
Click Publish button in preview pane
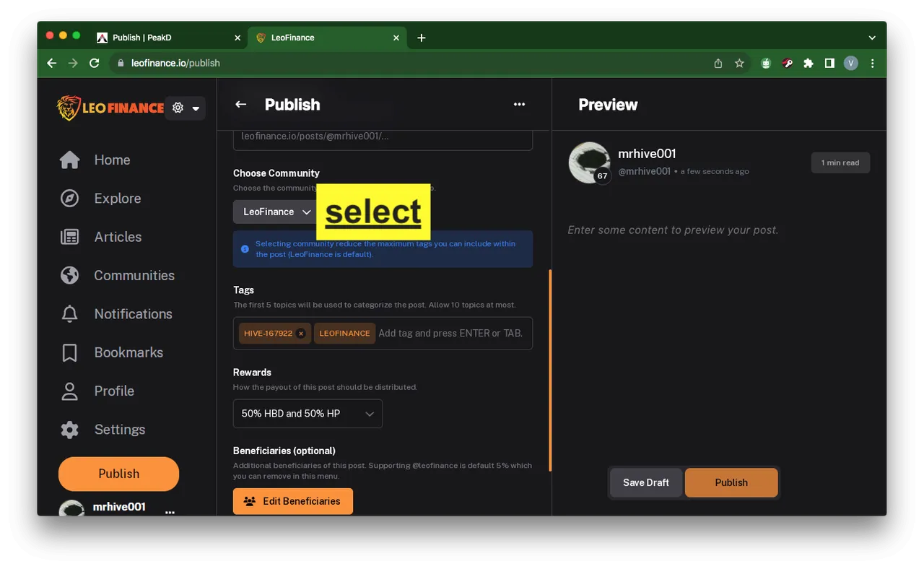[x=731, y=482]
